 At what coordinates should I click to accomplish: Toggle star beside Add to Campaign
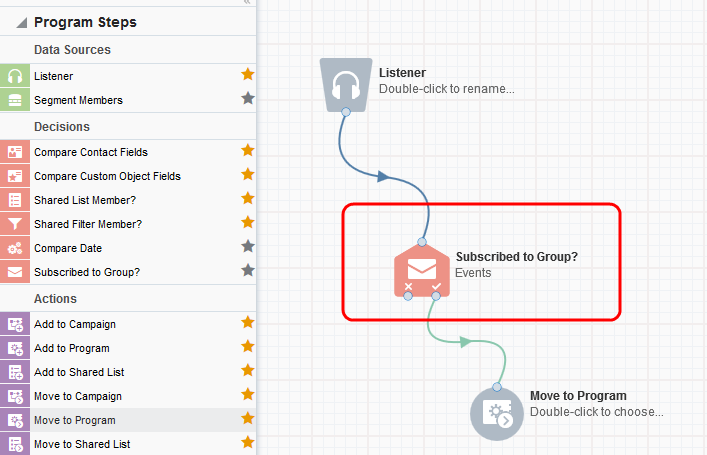tap(248, 322)
